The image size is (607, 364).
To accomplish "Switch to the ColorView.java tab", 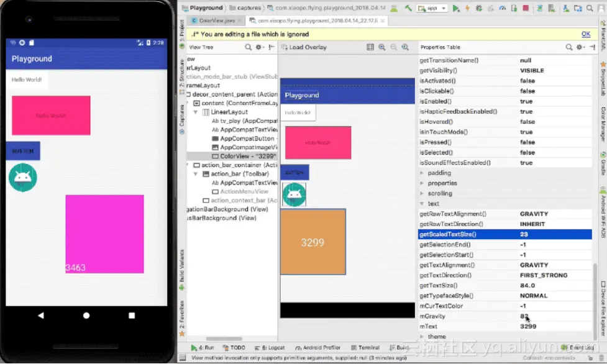I will (217, 20).
